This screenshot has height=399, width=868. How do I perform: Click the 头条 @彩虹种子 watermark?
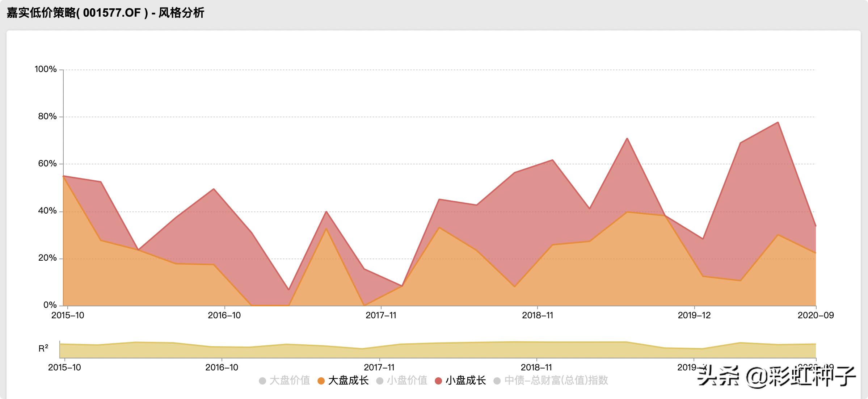(776, 377)
